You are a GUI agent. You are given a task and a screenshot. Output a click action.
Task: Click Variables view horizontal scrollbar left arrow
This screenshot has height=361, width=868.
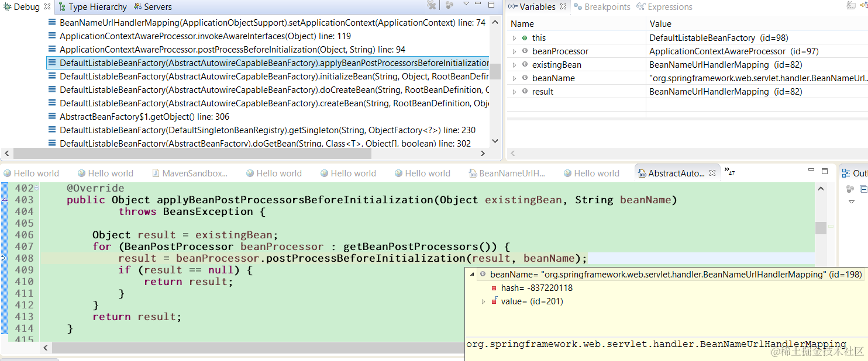(x=512, y=154)
